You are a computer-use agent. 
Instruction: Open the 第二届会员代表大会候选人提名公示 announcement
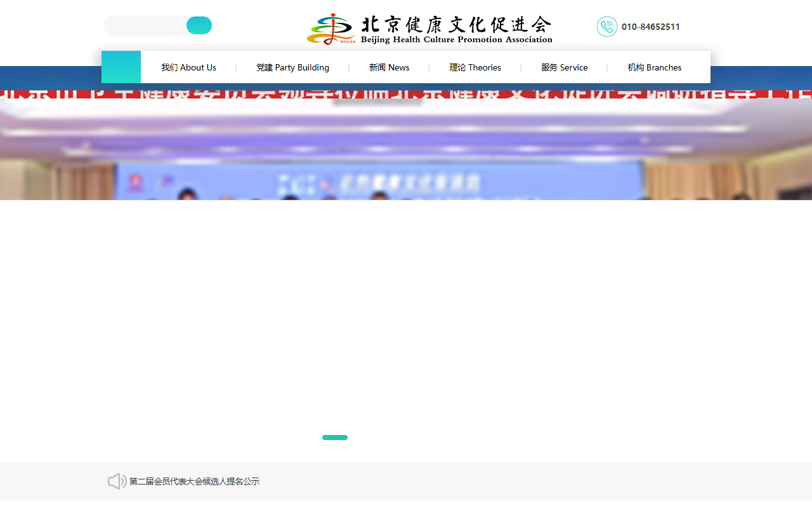tap(194, 481)
